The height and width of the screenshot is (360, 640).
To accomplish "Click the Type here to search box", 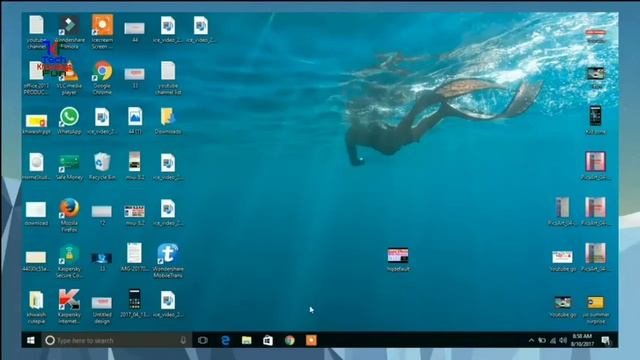I will 116,340.
